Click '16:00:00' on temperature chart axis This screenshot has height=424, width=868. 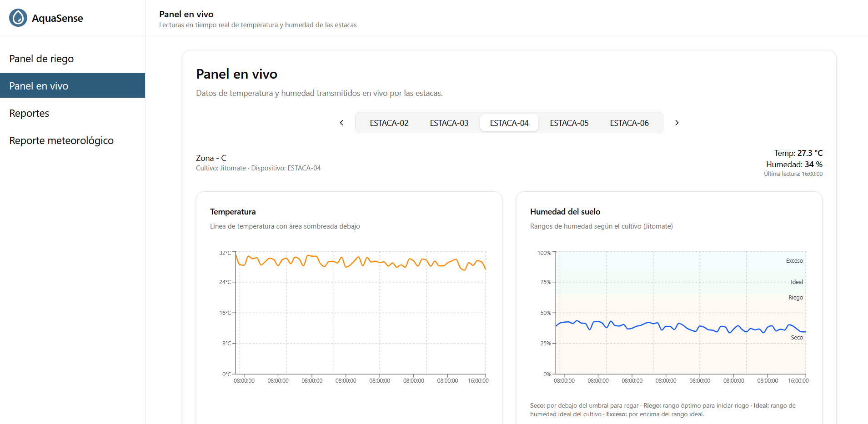click(x=478, y=381)
